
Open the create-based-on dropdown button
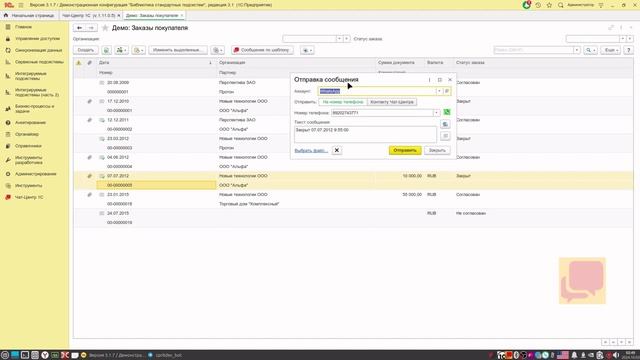[121, 50]
